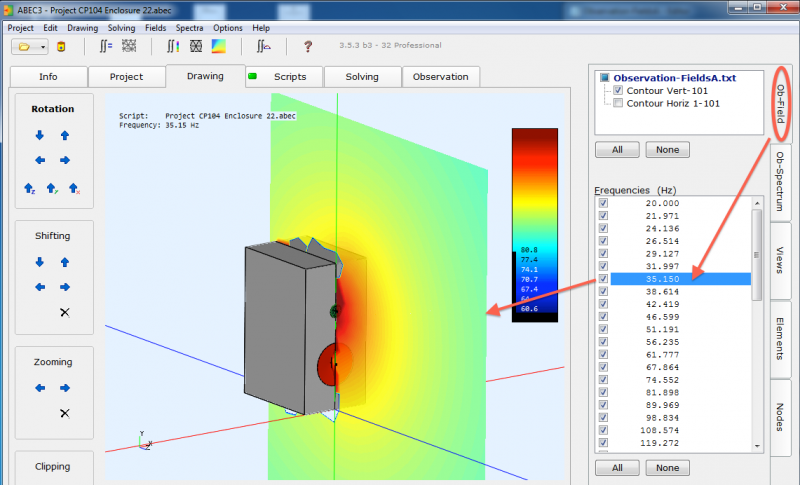The image size is (800, 485).
Task: Click the rotate around Z axis arrow
Action: [29, 187]
